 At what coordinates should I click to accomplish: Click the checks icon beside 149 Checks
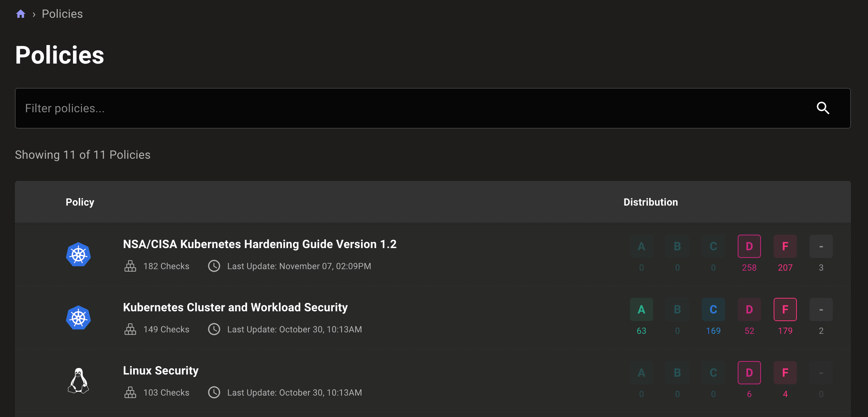[130, 329]
